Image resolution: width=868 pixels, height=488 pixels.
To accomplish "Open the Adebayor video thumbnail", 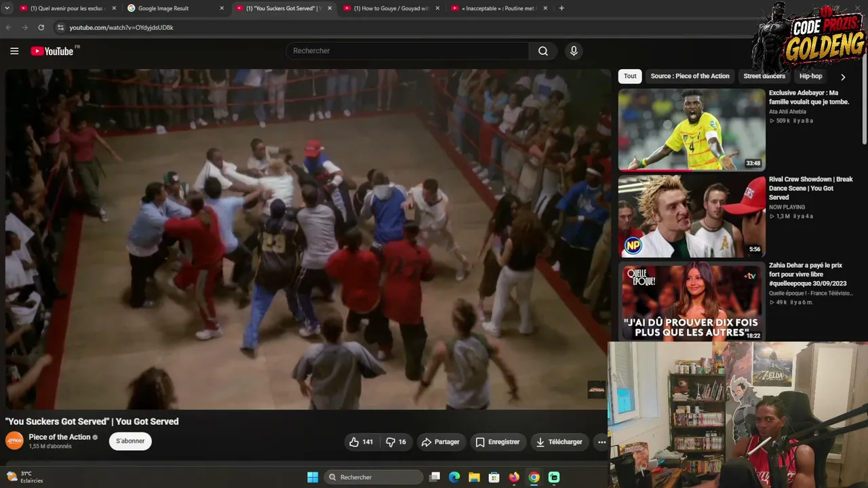I will pos(691,129).
